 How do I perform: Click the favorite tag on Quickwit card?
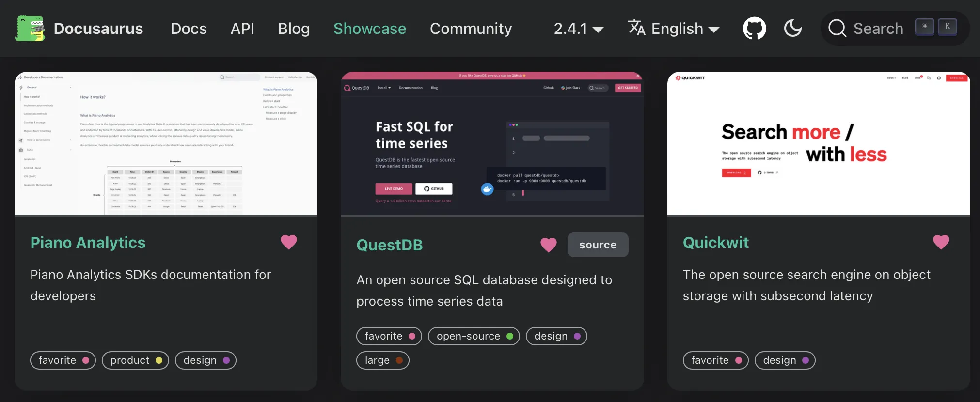(x=716, y=360)
